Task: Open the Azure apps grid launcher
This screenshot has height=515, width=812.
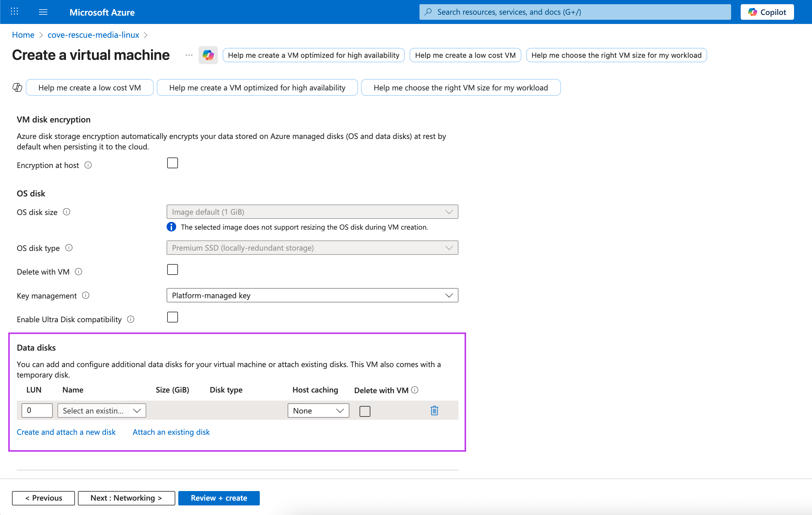Action: click(x=14, y=12)
